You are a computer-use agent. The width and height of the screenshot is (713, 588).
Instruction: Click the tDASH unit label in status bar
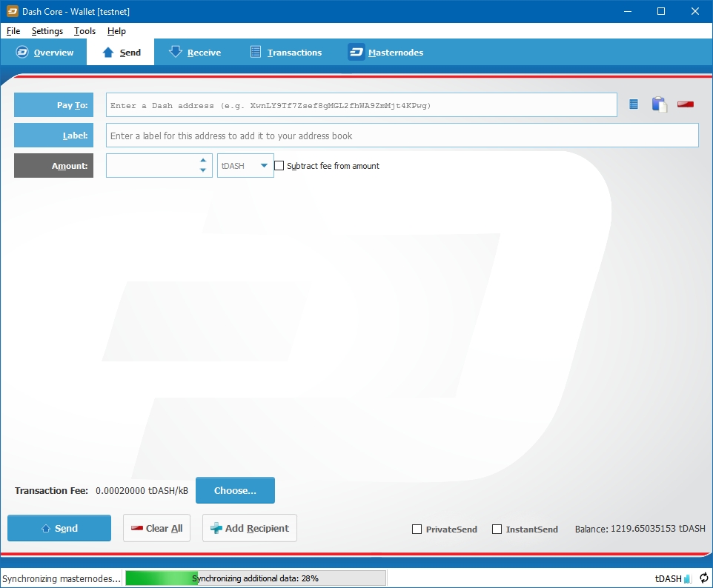pyautogui.click(x=668, y=578)
